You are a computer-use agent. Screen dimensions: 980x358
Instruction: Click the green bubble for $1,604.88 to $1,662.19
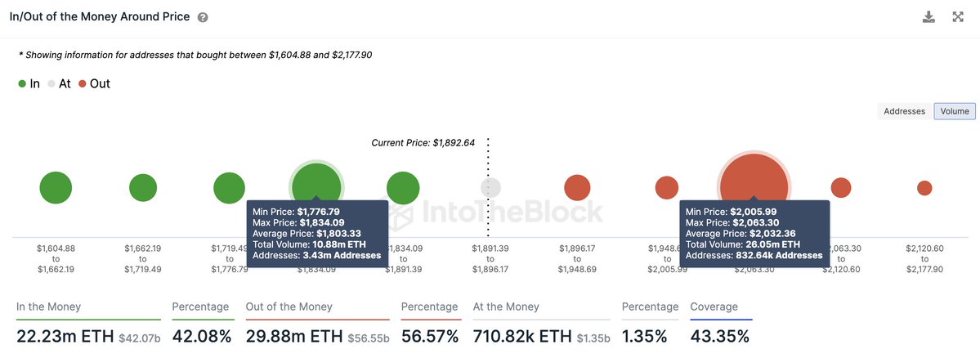(x=56, y=188)
